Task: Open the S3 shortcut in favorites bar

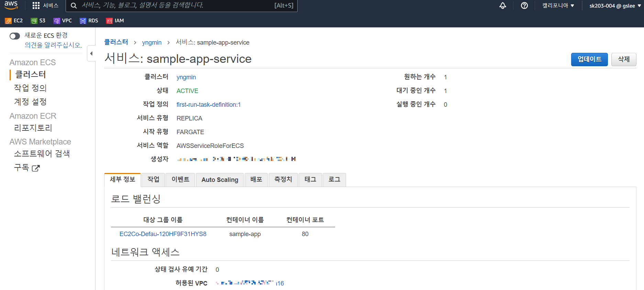Action: 38,21
